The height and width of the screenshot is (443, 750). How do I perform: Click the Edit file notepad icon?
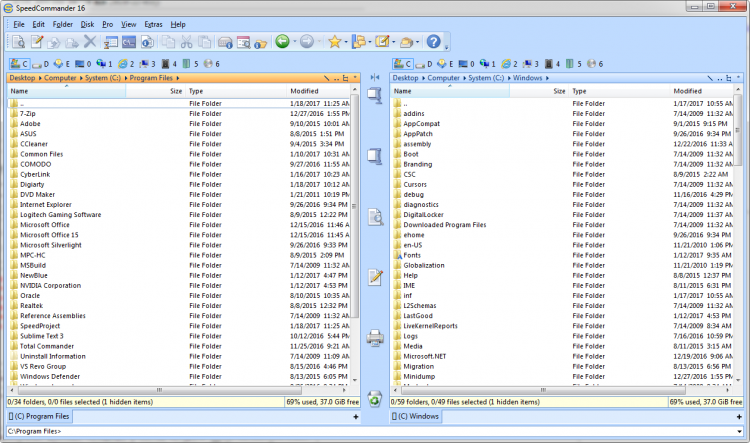click(37, 42)
